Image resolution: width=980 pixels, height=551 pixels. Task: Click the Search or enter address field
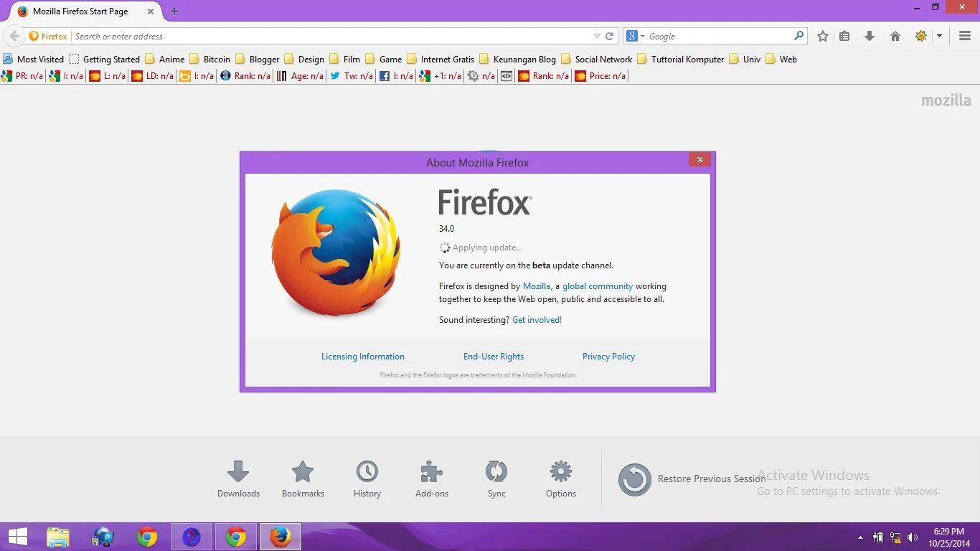(331, 36)
